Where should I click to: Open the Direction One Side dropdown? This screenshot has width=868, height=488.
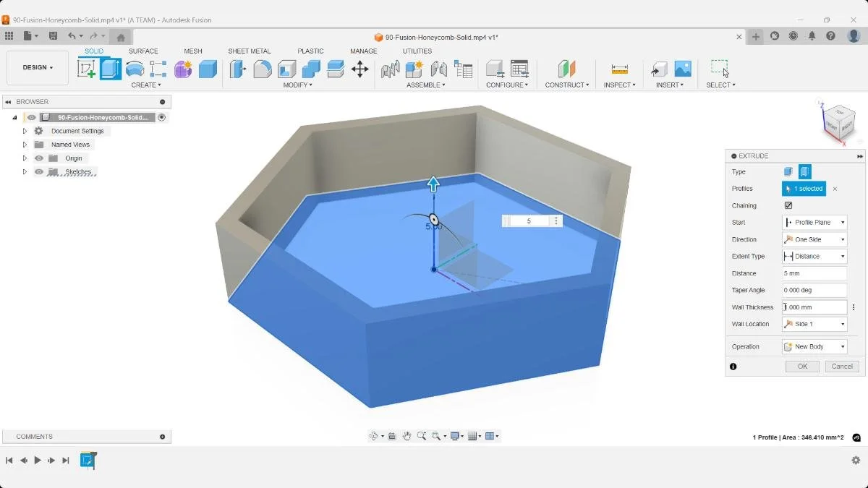814,239
